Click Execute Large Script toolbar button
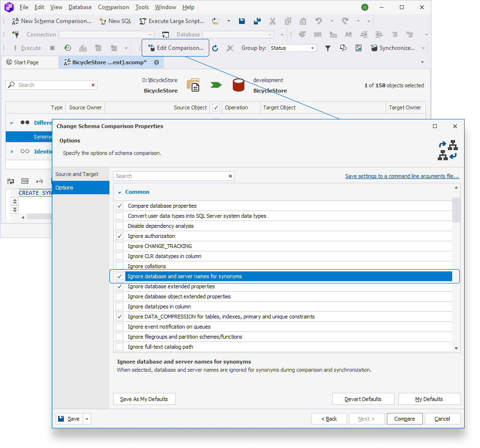This screenshot has height=448, width=480. coord(172,21)
